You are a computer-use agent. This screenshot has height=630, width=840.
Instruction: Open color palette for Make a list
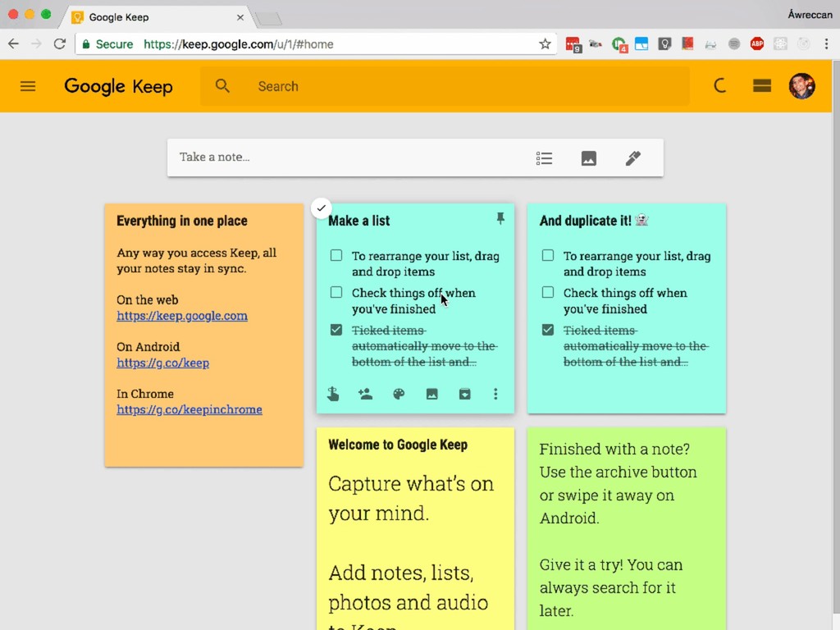(399, 395)
